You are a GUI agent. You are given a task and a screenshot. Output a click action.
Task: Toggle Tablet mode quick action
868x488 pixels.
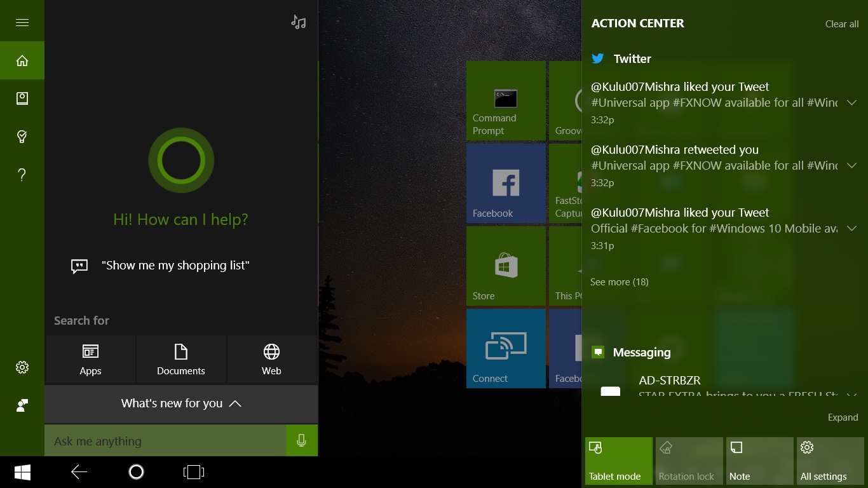coord(618,461)
